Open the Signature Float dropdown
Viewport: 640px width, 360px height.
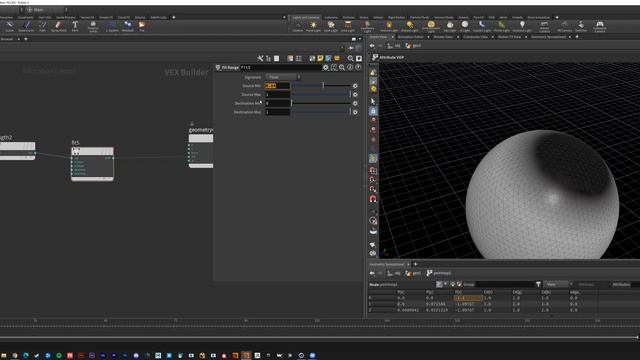click(x=283, y=77)
